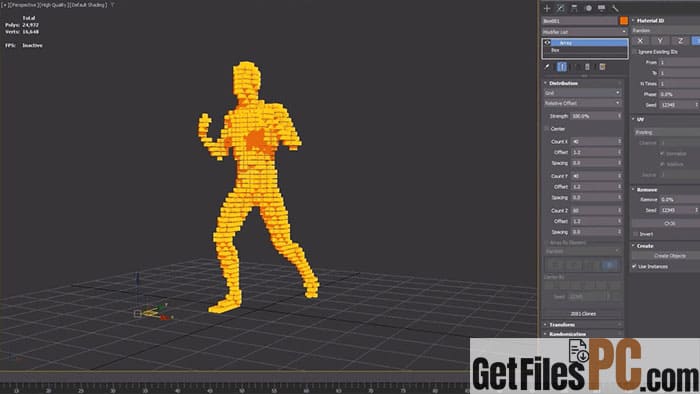Image resolution: width=700 pixels, height=394 pixels.
Task: Click the orange object color swatch
Action: click(x=624, y=21)
